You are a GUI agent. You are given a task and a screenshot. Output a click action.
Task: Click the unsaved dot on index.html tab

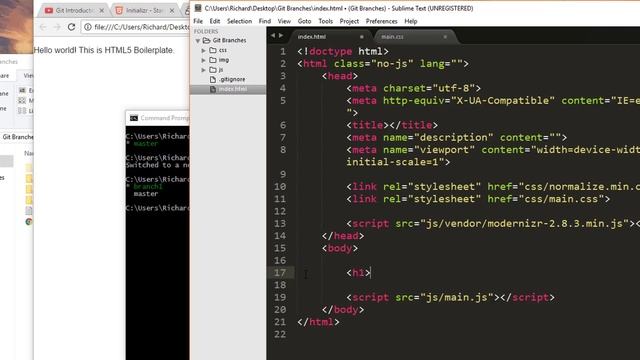(x=362, y=37)
